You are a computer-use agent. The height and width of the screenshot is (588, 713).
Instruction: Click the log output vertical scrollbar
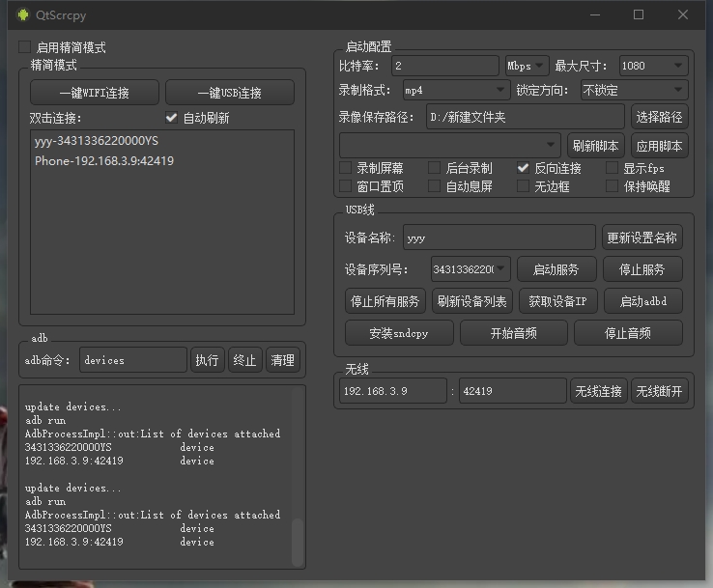(x=298, y=539)
